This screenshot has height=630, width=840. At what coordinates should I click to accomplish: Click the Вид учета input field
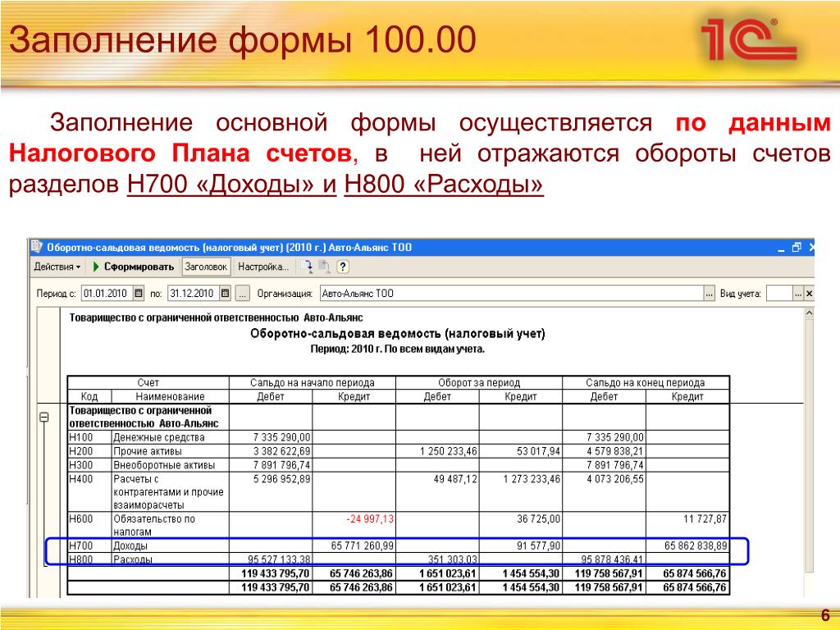click(x=780, y=293)
